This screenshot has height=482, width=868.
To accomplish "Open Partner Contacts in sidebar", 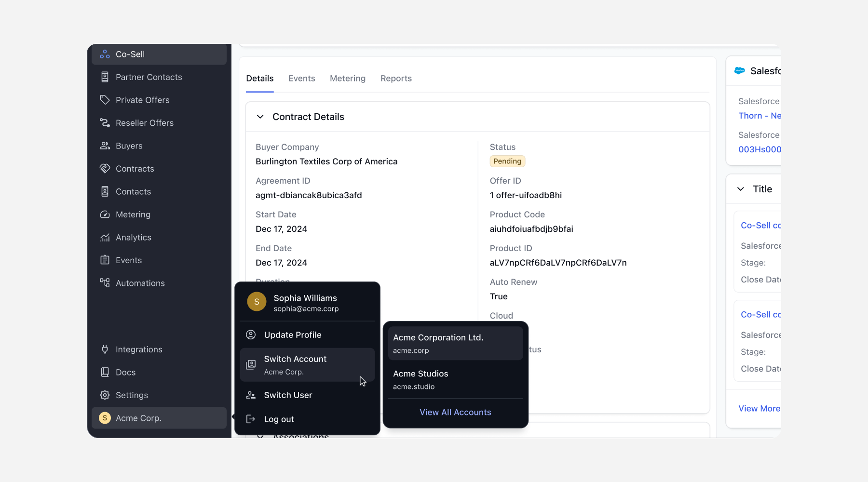I will click(159, 77).
